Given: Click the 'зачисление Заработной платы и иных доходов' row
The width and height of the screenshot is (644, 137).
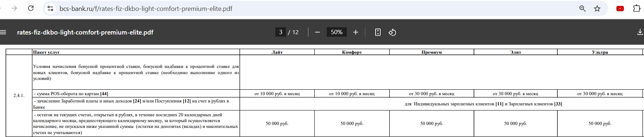Looking at the screenshot, I should 136,104.
